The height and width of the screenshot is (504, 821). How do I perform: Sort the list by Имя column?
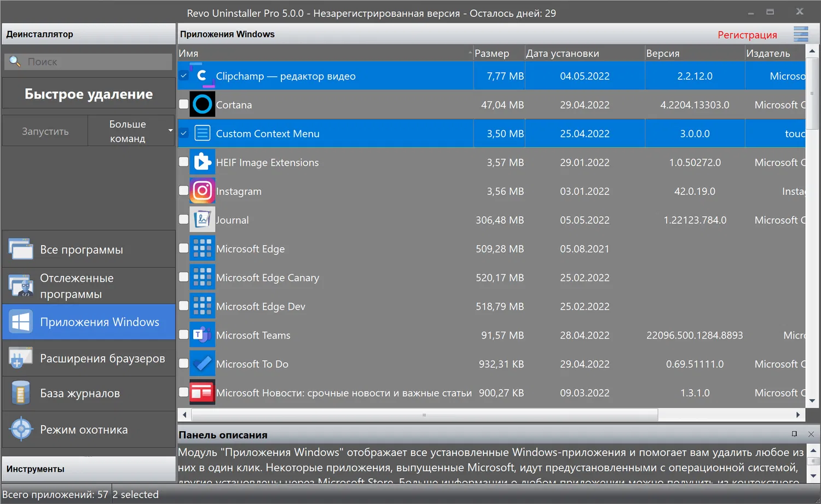[325, 53]
